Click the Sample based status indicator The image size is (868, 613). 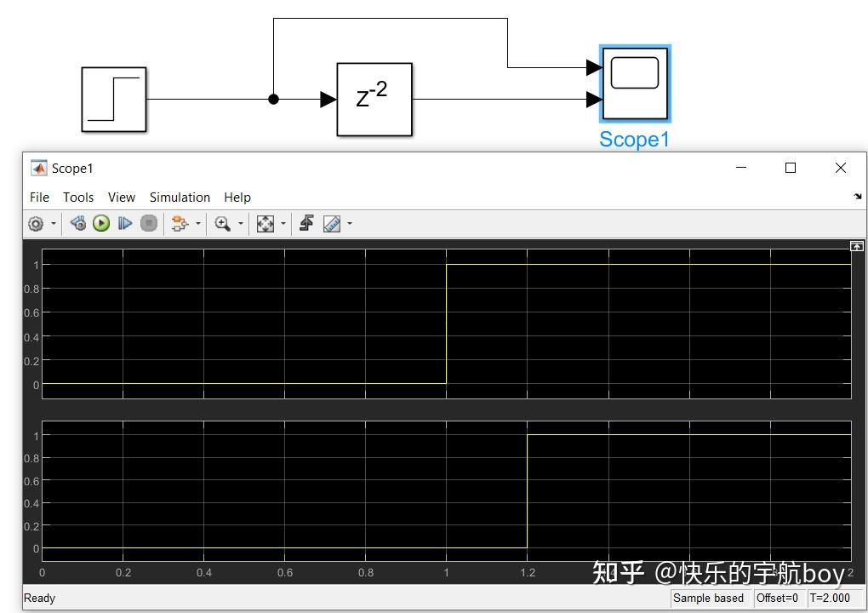(709, 598)
